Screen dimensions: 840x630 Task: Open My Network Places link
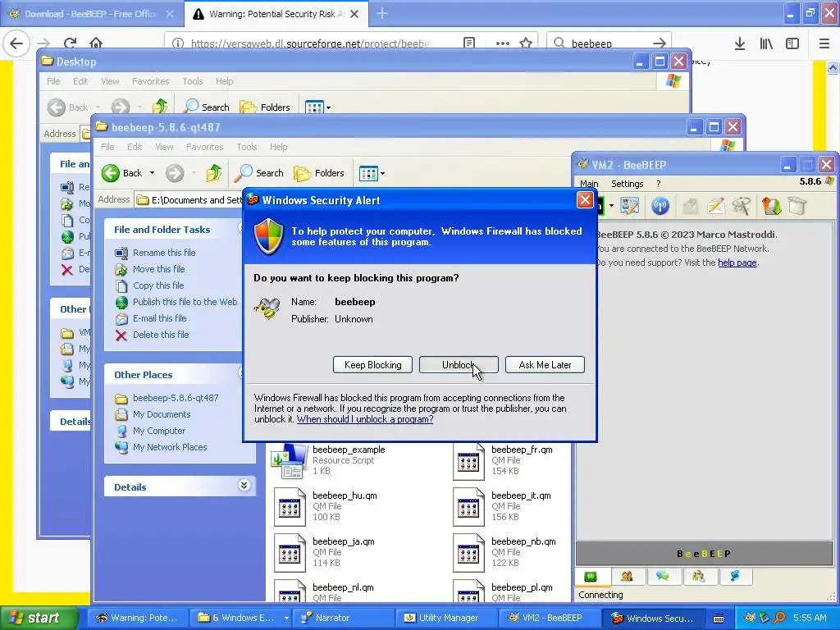click(170, 447)
